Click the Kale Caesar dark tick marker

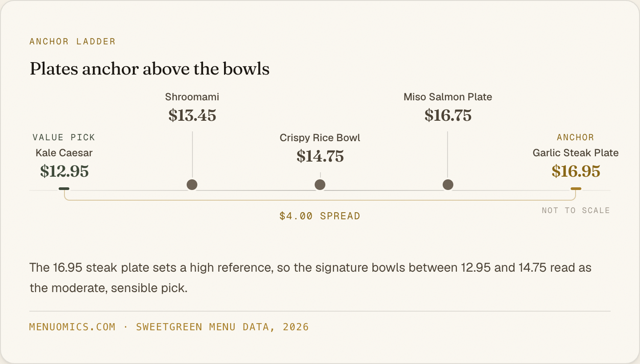64,189
